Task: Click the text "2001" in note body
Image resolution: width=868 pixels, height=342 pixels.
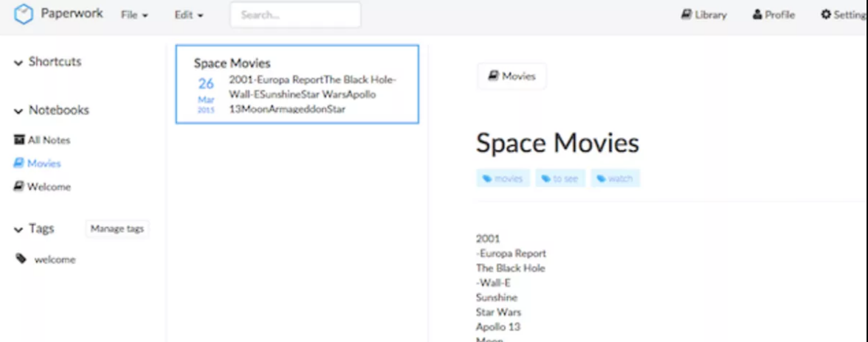Action: click(x=488, y=239)
